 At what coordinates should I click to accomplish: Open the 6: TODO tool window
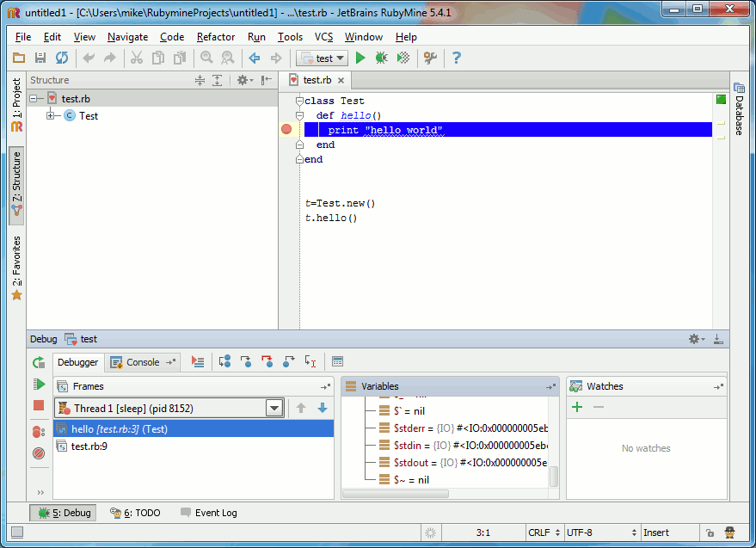(136, 513)
